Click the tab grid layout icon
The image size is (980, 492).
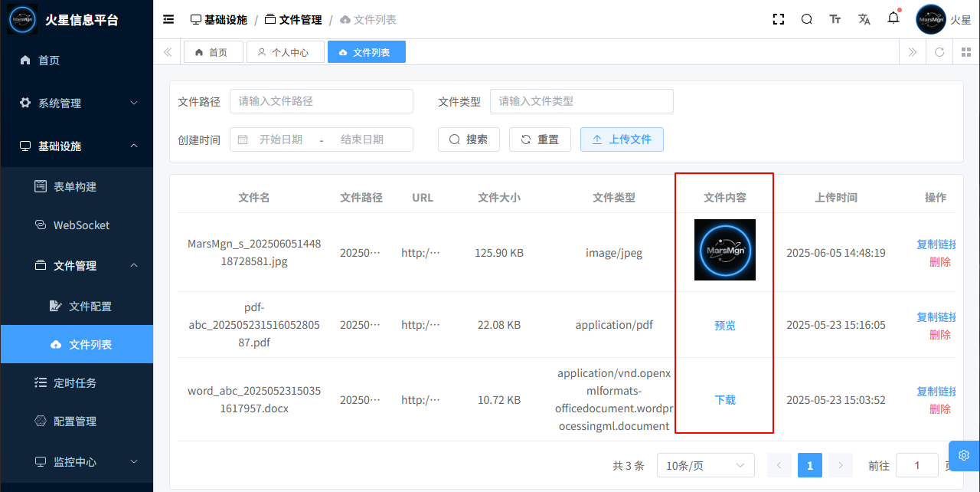(x=966, y=52)
